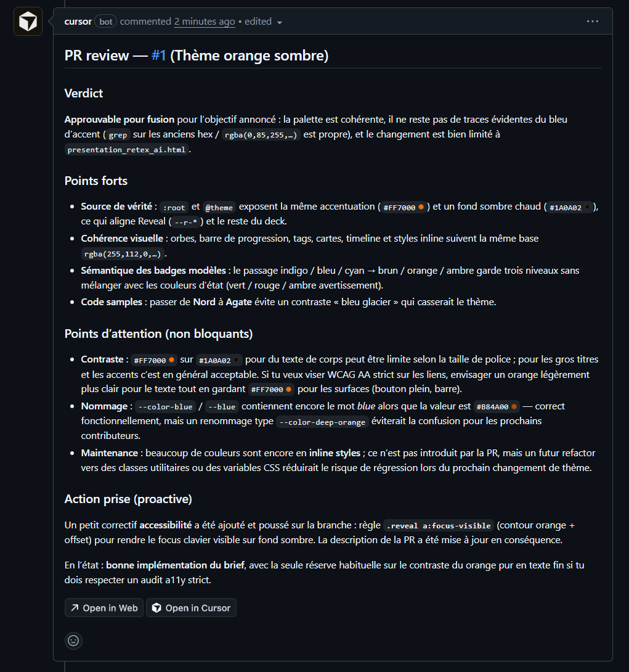Add an emoji reaction with the smiley icon
Screen dimensions: 629x672
click(x=73, y=641)
